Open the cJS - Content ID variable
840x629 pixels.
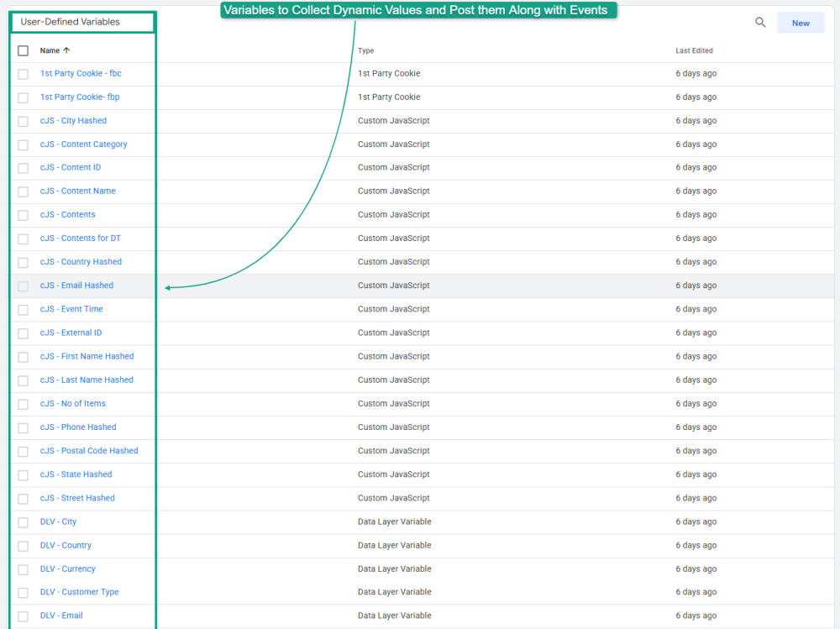pos(71,167)
